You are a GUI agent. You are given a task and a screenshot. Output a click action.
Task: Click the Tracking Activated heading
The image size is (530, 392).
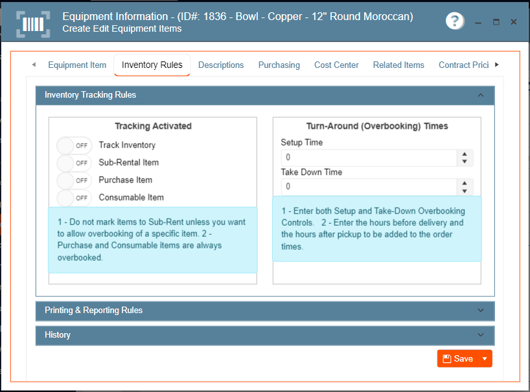click(153, 126)
